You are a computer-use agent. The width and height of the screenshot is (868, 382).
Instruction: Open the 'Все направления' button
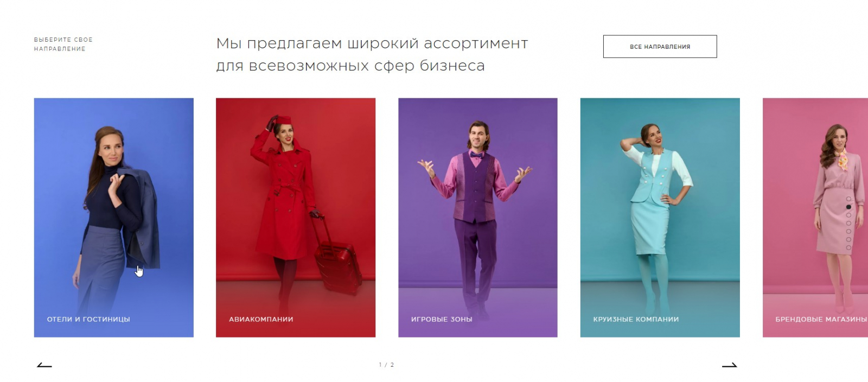tap(660, 47)
